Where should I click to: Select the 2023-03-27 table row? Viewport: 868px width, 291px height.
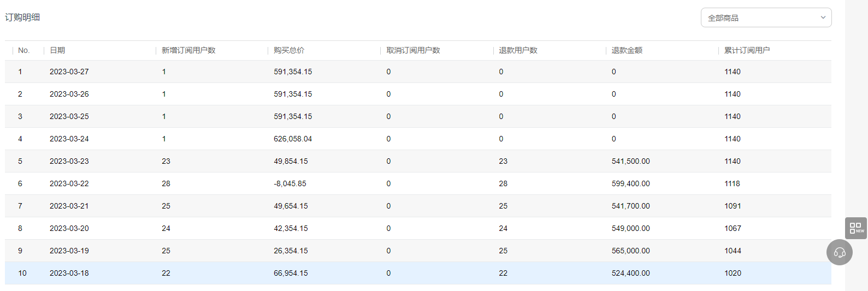click(418, 72)
